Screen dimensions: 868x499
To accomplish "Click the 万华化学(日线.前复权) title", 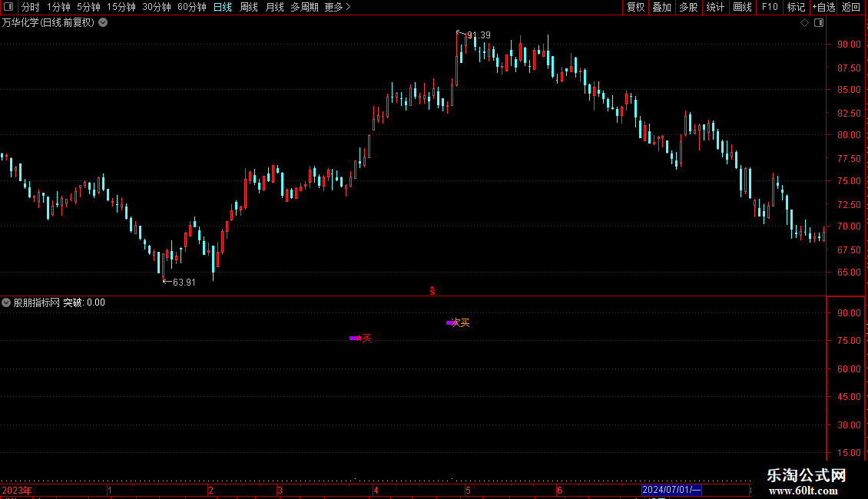I will click(48, 23).
